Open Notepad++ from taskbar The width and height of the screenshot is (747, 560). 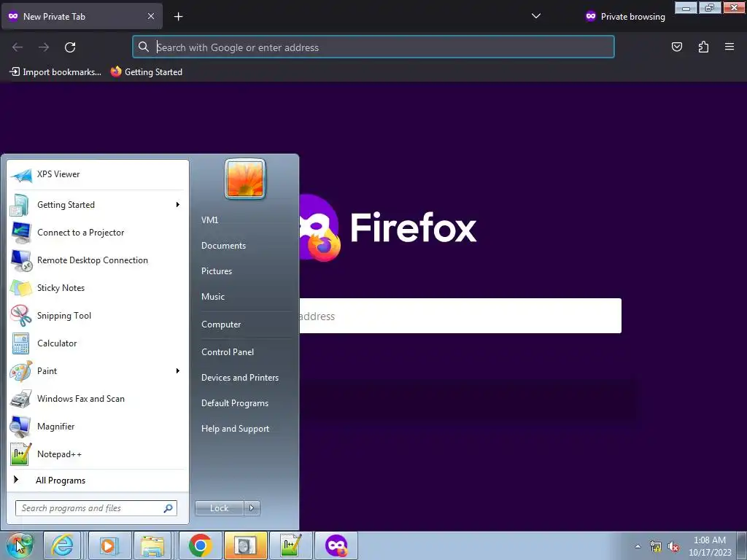(290, 545)
